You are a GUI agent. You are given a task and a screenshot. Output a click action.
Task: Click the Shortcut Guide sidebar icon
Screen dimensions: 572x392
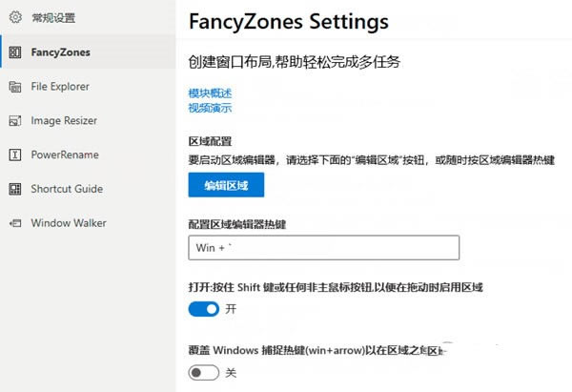point(14,189)
